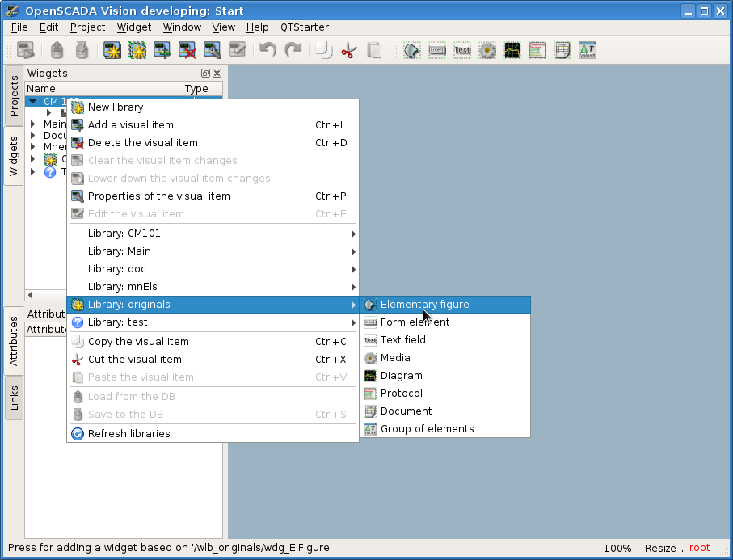This screenshot has height=560, width=733.
Task: Click the Paste clipboard icon in the toolbar
Action: pos(374,50)
